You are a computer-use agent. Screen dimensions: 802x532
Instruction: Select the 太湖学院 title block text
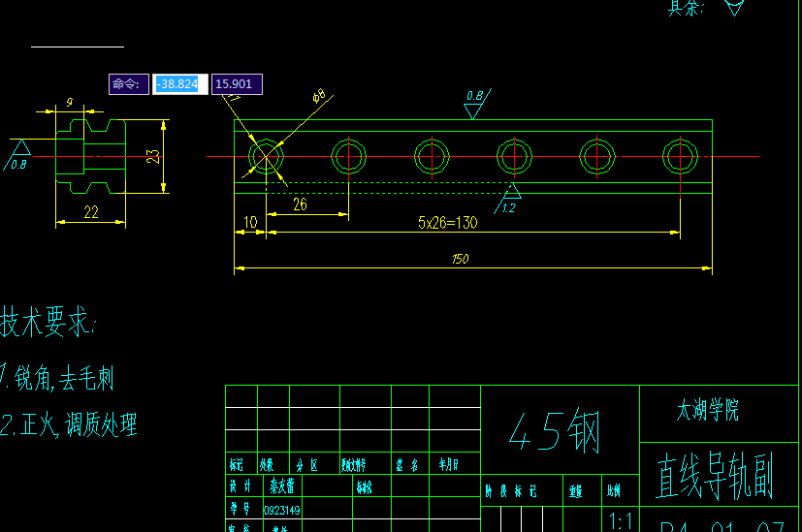(x=708, y=410)
